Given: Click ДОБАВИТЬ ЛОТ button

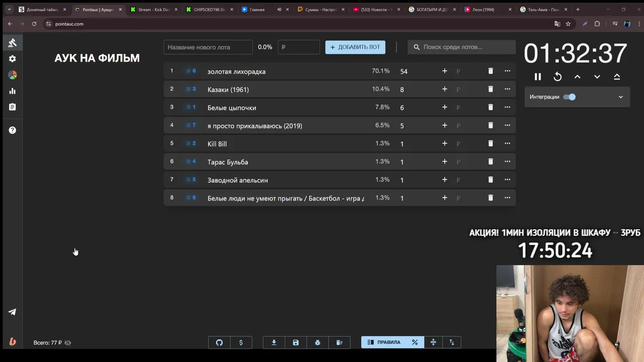Looking at the screenshot, I should pyautogui.click(x=355, y=47).
